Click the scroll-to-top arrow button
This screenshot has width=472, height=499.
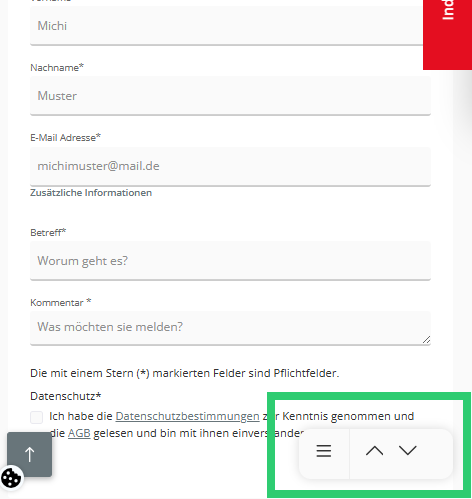[29, 454]
